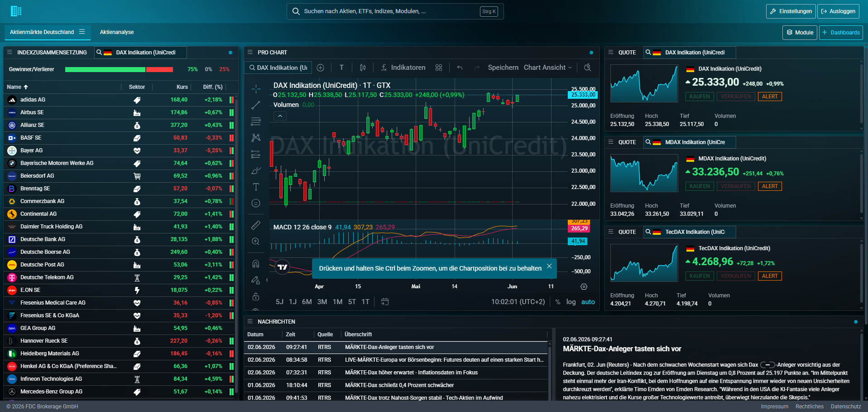Redo the chart action

click(x=477, y=68)
